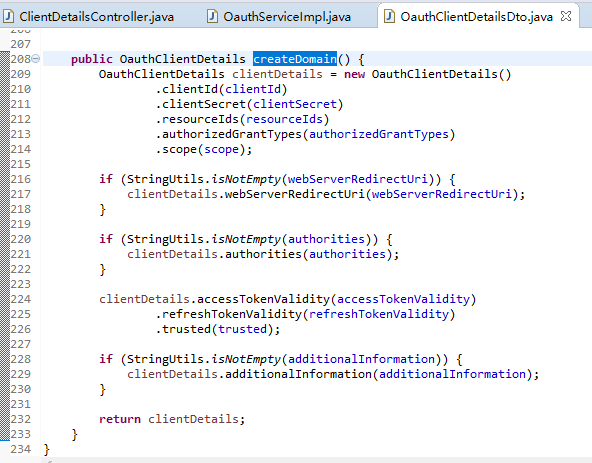Click the return keyword on line 232
Viewport: 592px width, 463px height.
[120, 419]
